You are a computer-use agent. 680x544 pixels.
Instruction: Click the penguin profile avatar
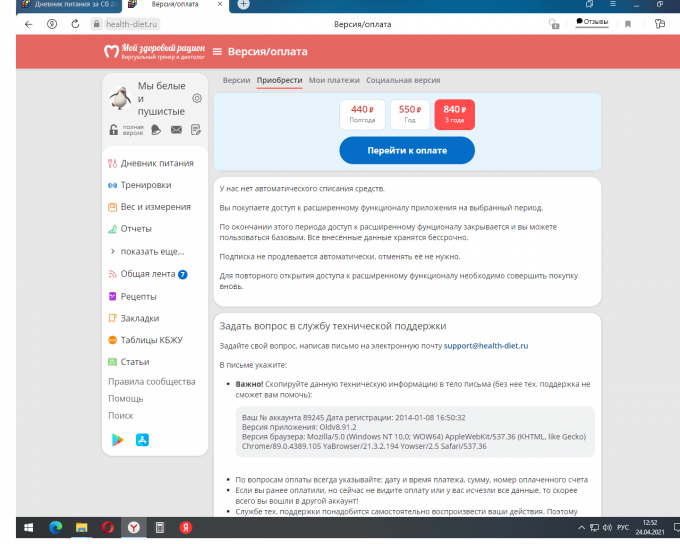pos(120,98)
